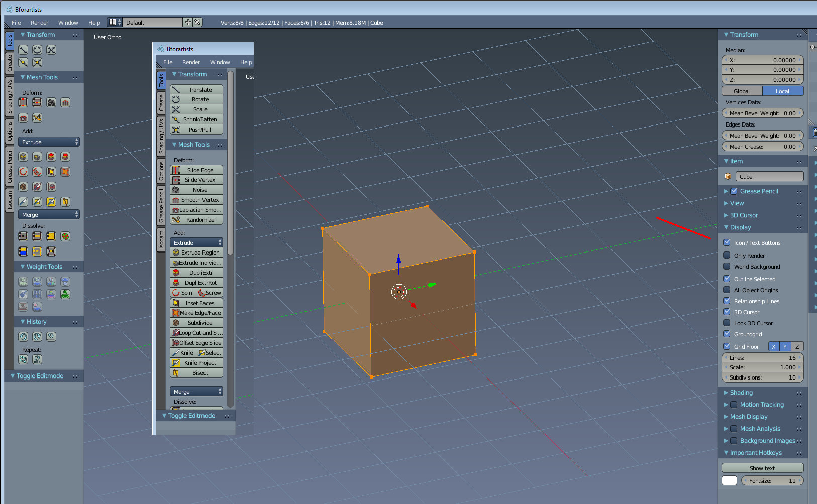
Task: Open the Merge dropdown in the left icon panel
Action: (x=49, y=215)
